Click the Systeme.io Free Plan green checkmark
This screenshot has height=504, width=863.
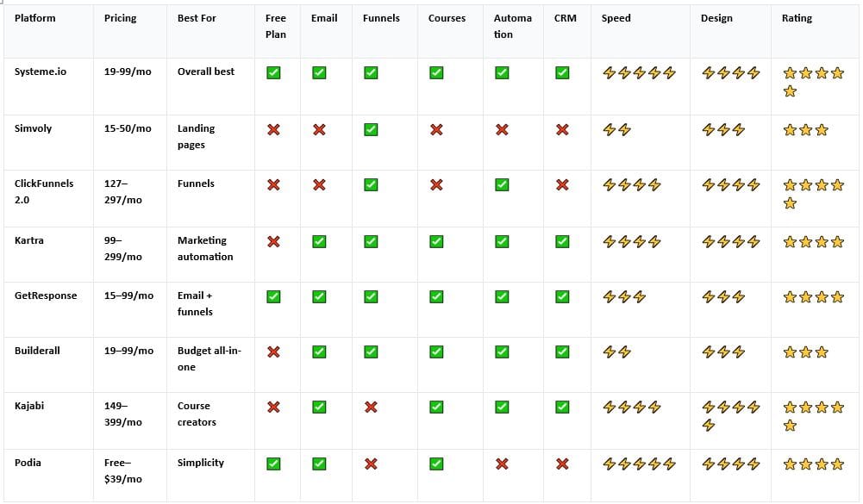(x=273, y=73)
